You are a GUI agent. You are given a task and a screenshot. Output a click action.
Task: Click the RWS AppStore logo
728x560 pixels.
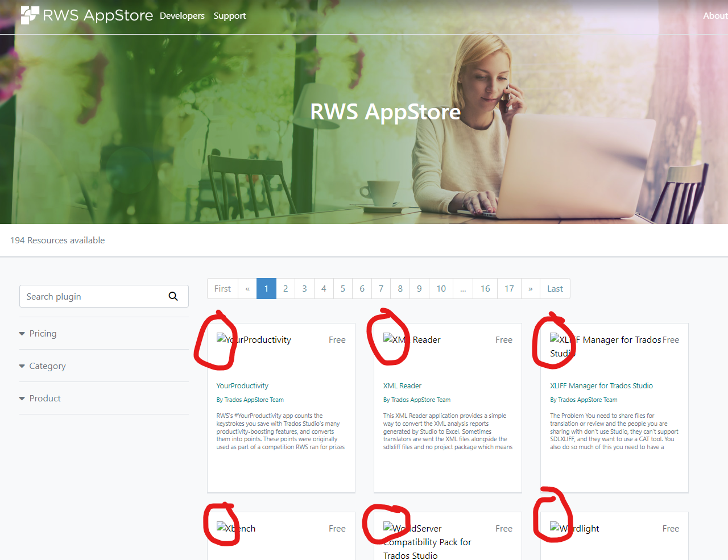pyautogui.click(x=85, y=15)
